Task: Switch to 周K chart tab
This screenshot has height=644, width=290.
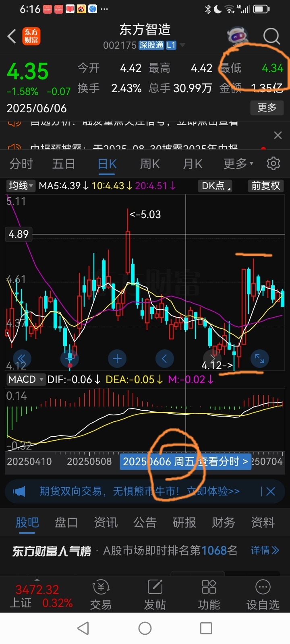Action: click(150, 164)
